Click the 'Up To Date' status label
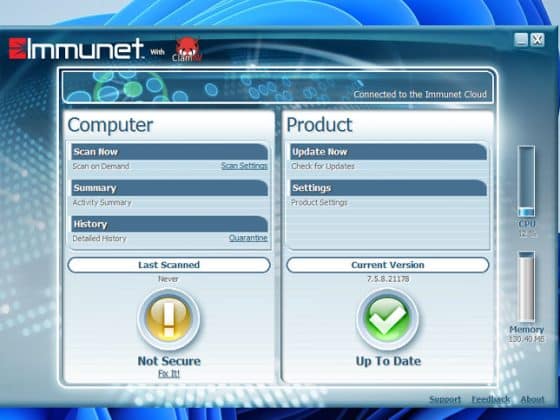This screenshot has height=420, width=560. tap(388, 361)
